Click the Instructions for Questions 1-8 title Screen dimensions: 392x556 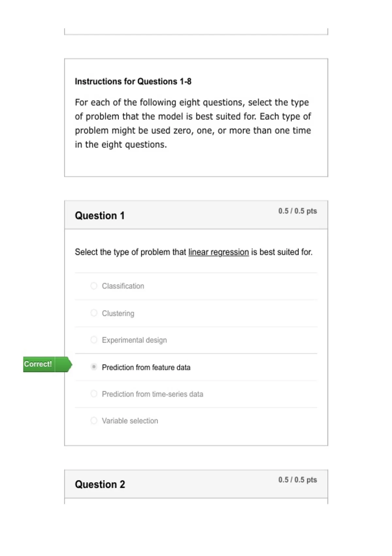[133, 81]
